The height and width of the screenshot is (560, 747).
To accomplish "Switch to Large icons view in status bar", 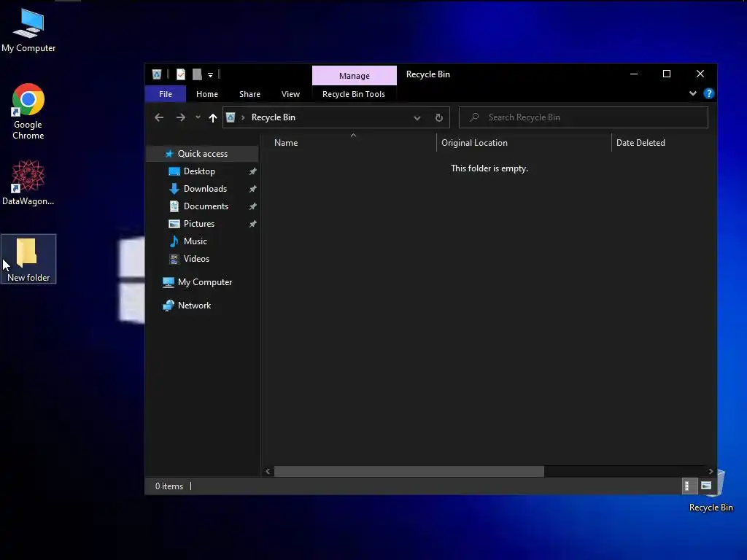I will [706, 486].
